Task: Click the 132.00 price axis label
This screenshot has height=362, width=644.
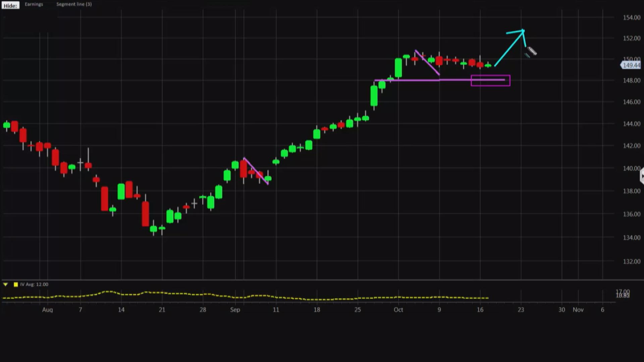Action: 632,261
